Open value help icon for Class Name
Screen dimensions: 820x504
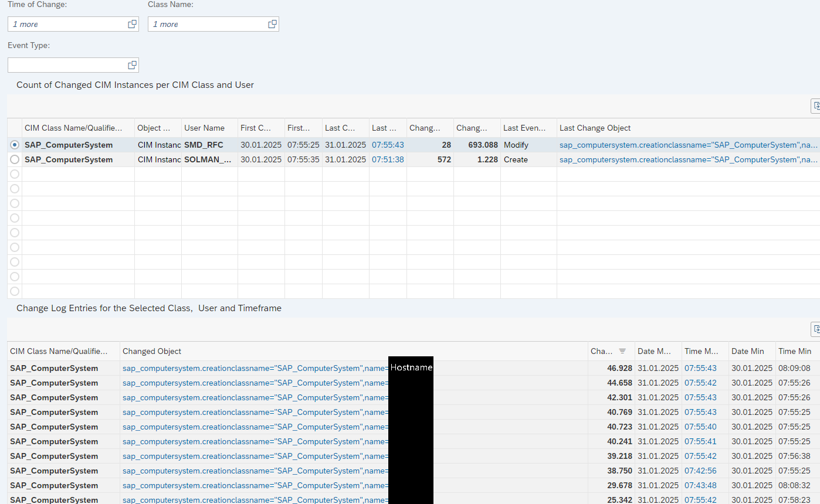[272, 24]
